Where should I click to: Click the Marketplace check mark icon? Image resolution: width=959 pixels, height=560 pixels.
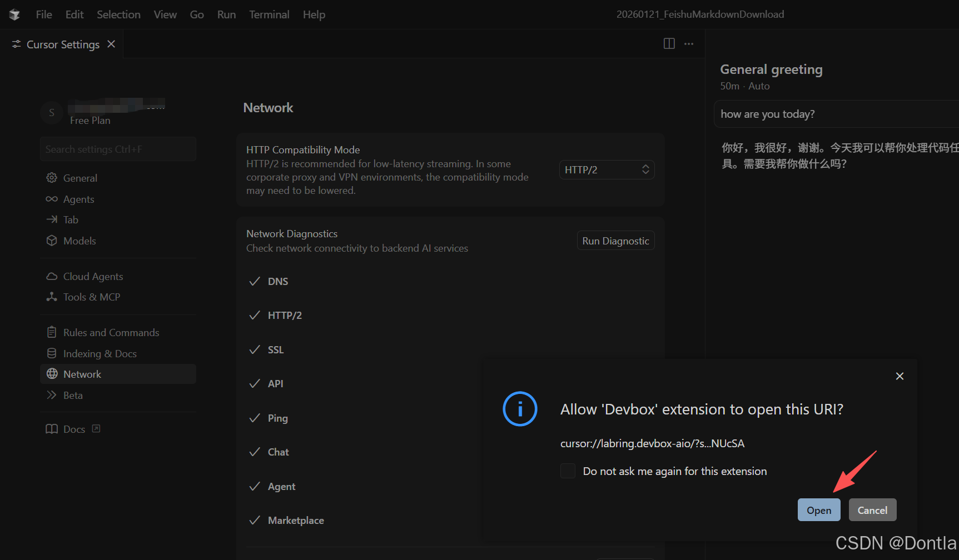pyautogui.click(x=255, y=520)
